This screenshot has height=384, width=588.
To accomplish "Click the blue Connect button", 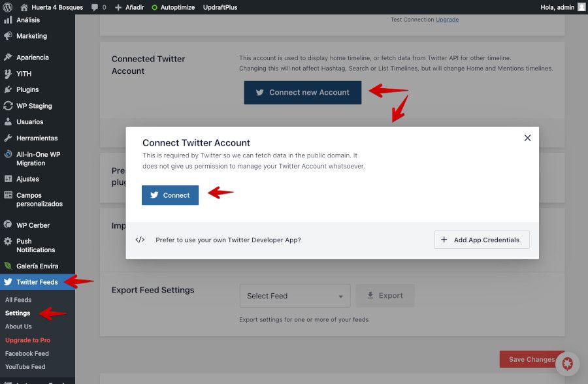I will point(171,195).
